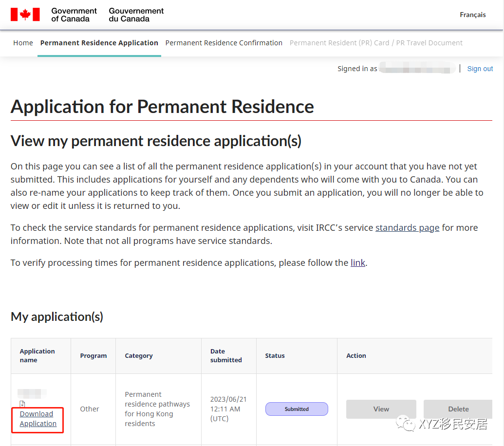Click the Program column header
Screen dimensions: 504x446
[93, 356]
